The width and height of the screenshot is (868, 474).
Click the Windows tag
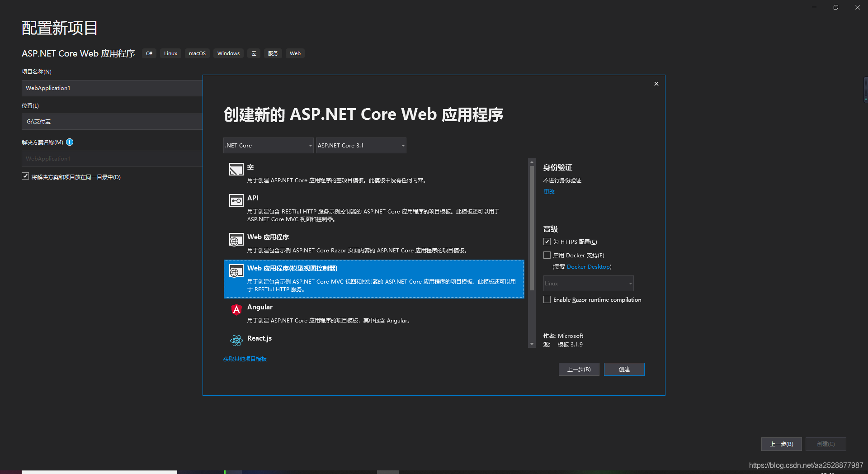[x=228, y=53]
